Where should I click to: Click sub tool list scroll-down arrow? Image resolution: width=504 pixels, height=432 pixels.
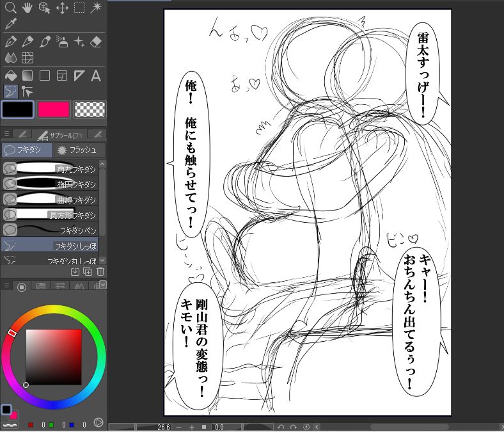[102, 260]
